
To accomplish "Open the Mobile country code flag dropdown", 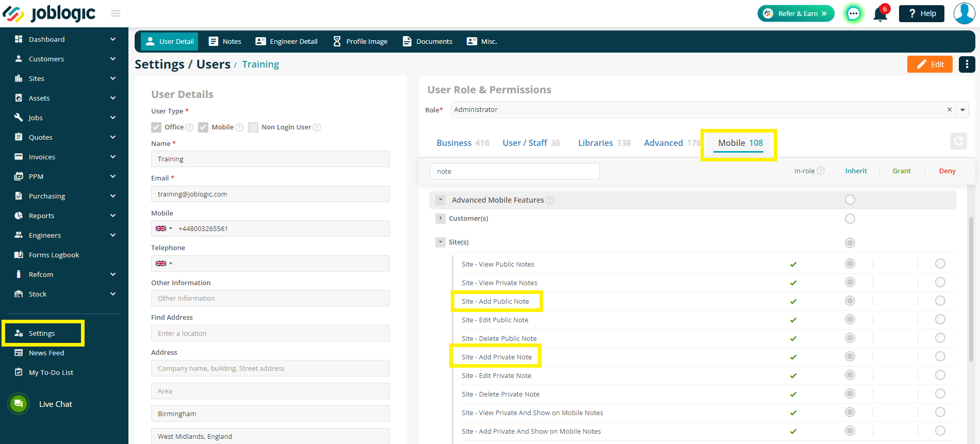I will 164,228.
